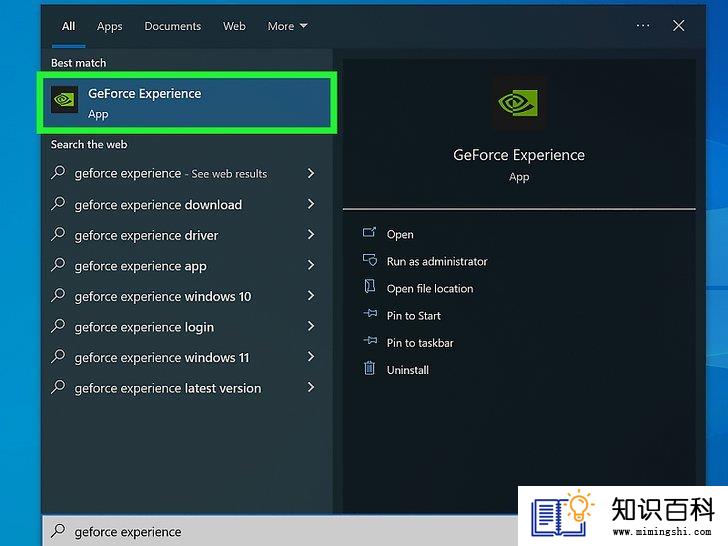Expand arrow for 'geforce experience latest version'
The image size is (728, 546).
pos(311,387)
